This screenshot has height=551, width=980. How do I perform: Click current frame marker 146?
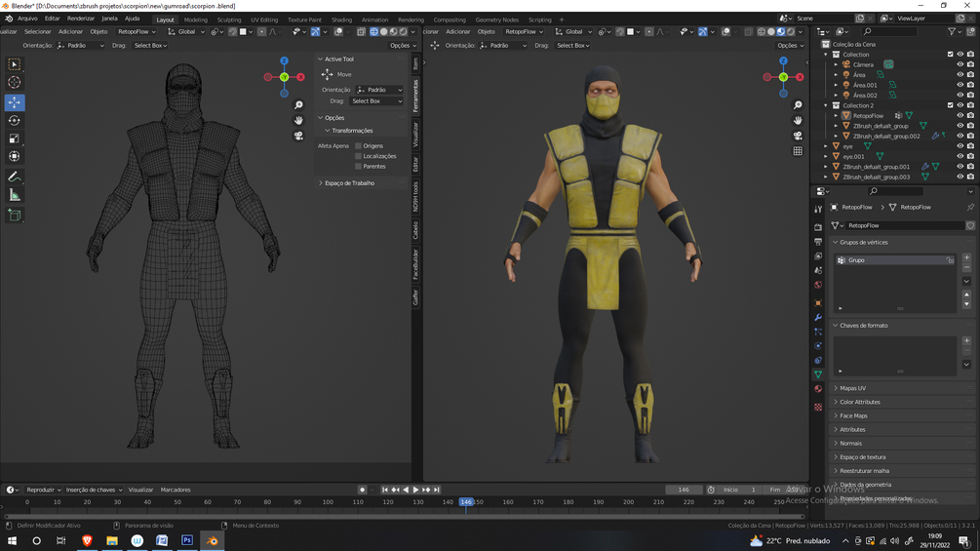[x=466, y=502]
